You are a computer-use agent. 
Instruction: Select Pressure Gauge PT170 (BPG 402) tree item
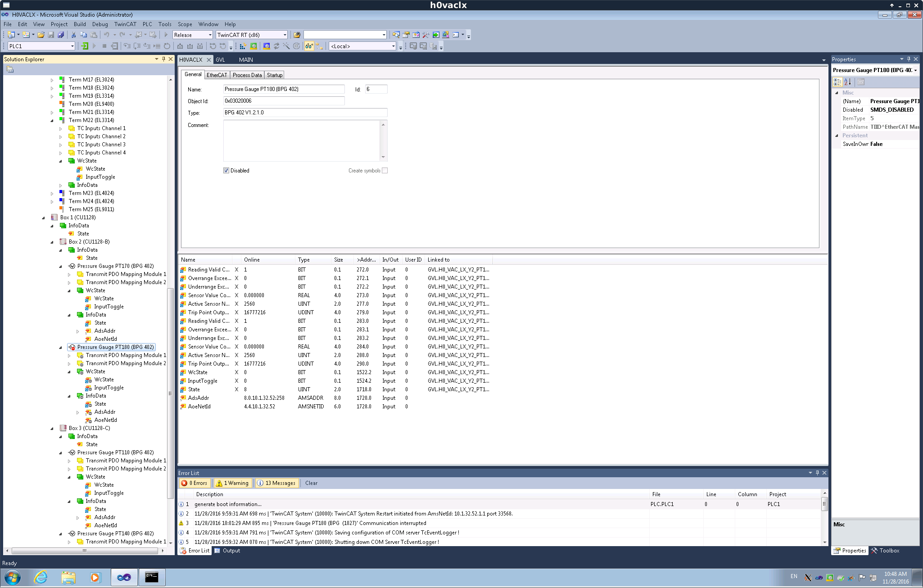[115, 266]
